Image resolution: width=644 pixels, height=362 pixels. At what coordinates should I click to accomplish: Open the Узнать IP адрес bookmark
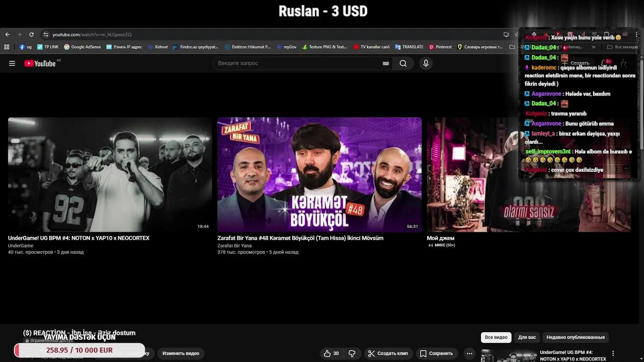click(x=124, y=47)
